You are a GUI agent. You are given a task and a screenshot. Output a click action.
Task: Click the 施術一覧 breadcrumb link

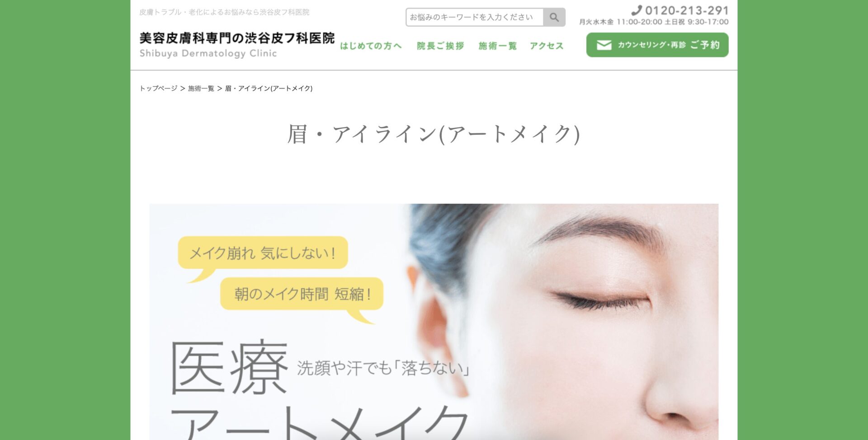[x=201, y=88]
